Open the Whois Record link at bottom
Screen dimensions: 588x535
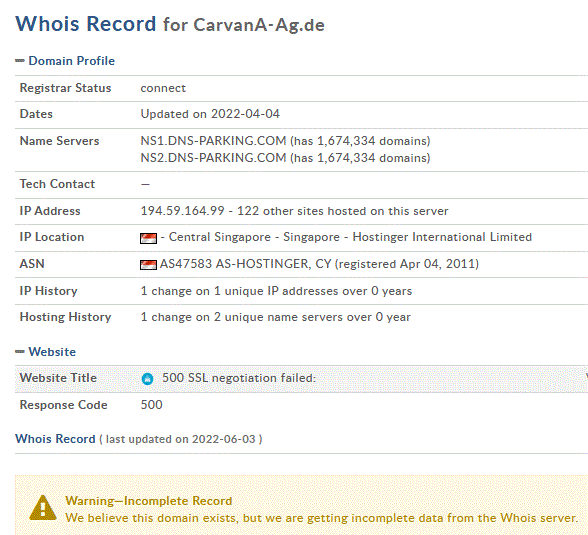[55, 439]
